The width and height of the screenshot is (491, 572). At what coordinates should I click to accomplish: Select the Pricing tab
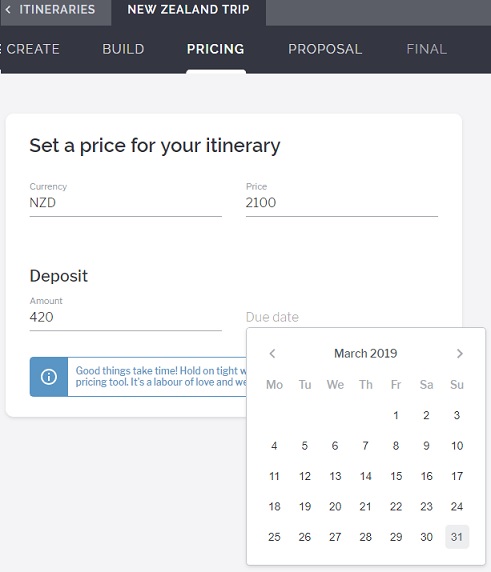click(x=216, y=49)
